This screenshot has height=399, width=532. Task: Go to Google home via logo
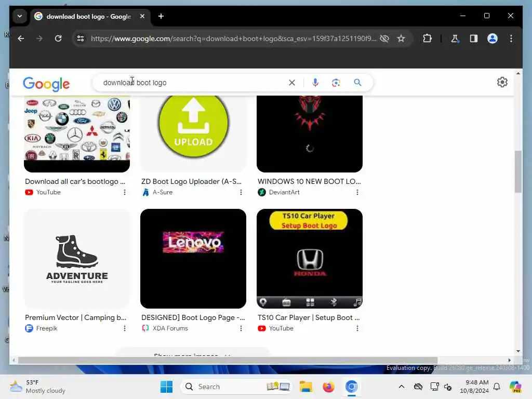coord(46,84)
